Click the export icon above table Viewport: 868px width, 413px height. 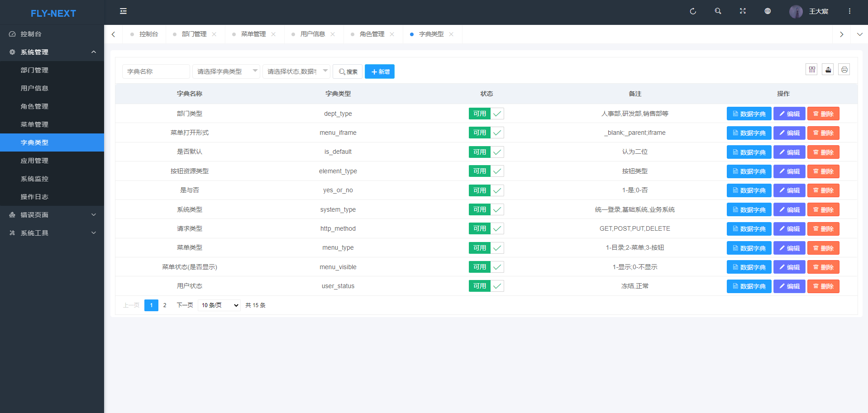coord(828,70)
